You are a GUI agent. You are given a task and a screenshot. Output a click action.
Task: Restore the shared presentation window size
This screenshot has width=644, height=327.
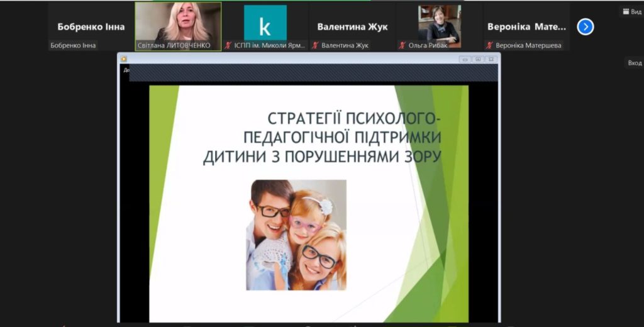[x=478, y=59]
